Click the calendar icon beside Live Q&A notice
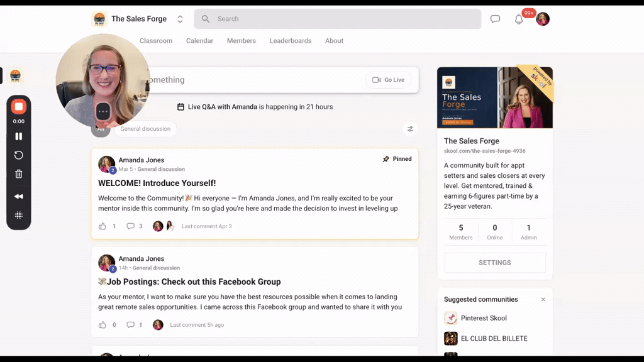This screenshot has height=362, width=644. click(x=180, y=107)
